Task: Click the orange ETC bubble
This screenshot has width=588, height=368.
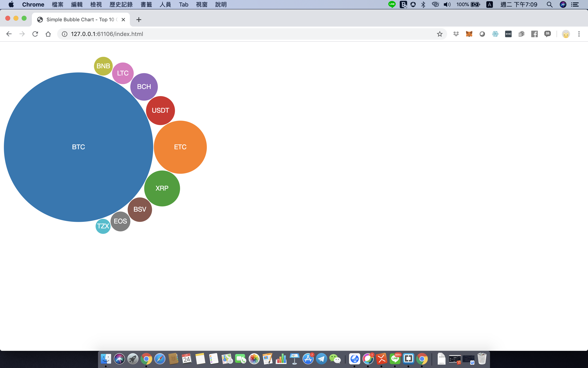Action: click(x=180, y=147)
